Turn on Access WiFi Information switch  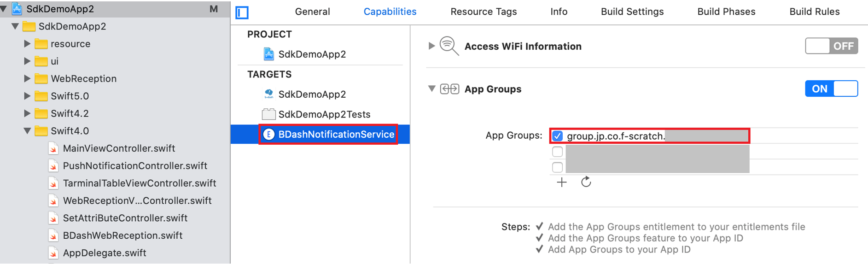click(x=831, y=46)
